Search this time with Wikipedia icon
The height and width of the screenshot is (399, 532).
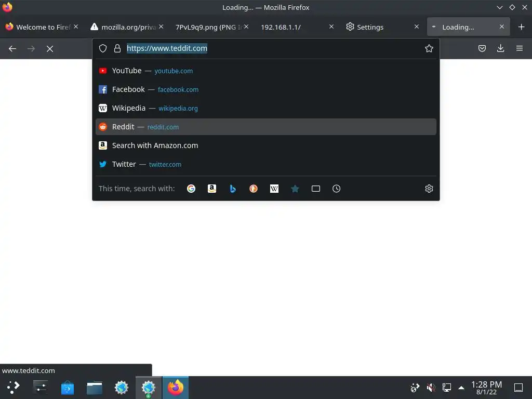(274, 189)
